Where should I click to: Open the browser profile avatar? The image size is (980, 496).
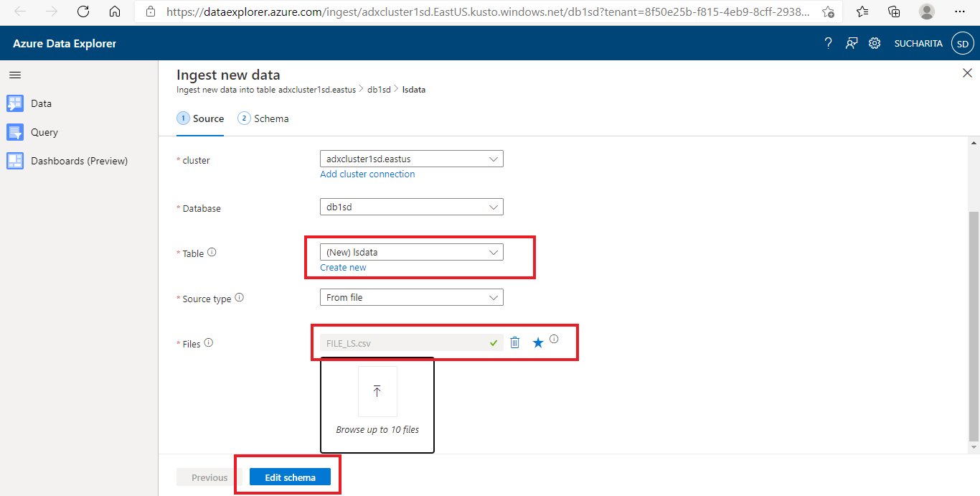point(927,11)
